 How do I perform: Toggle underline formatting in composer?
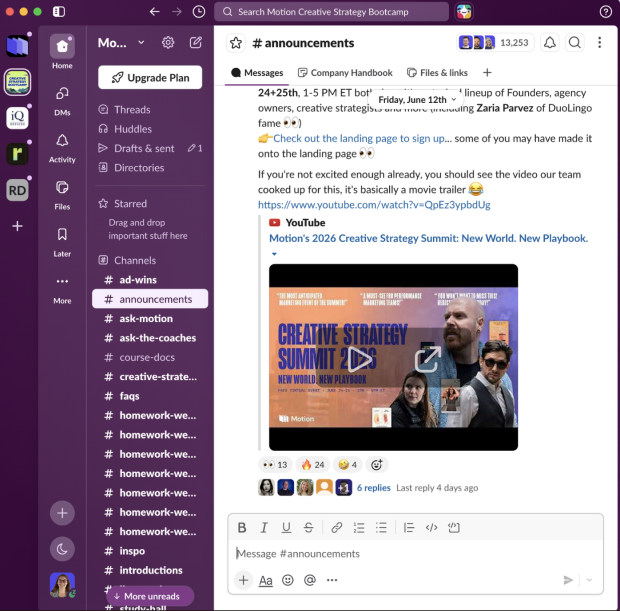tap(286, 527)
